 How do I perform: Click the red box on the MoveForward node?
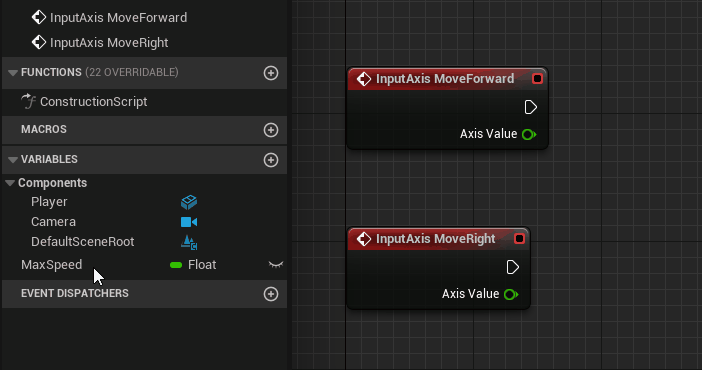(537, 79)
